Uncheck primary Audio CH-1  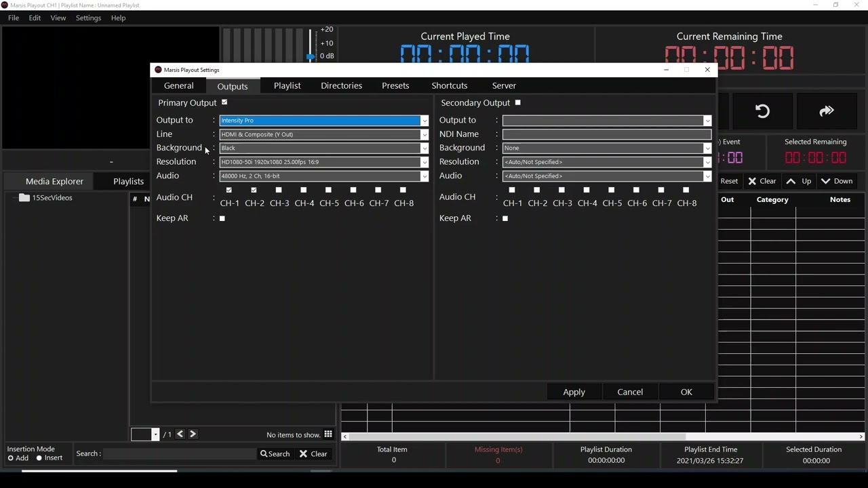tap(229, 190)
